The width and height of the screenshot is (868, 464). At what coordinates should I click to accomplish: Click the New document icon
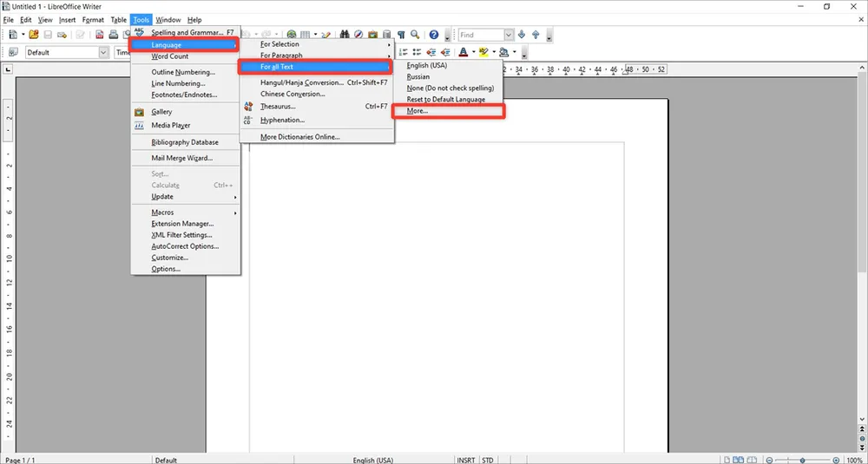(x=13, y=35)
